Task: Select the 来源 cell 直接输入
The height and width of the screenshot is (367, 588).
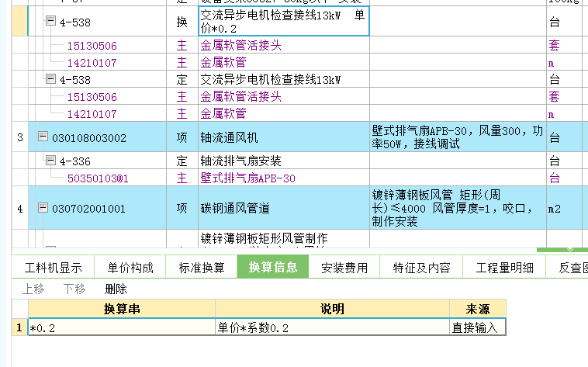Action: tap(477, 327)
